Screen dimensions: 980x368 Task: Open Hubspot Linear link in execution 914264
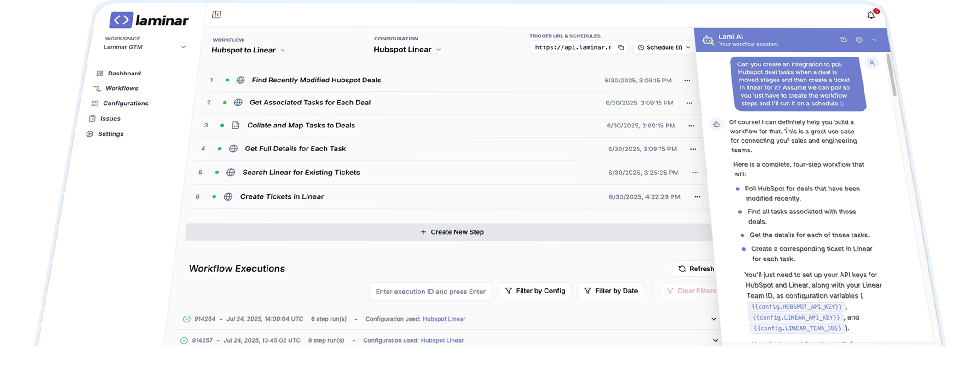click(444, 319)
